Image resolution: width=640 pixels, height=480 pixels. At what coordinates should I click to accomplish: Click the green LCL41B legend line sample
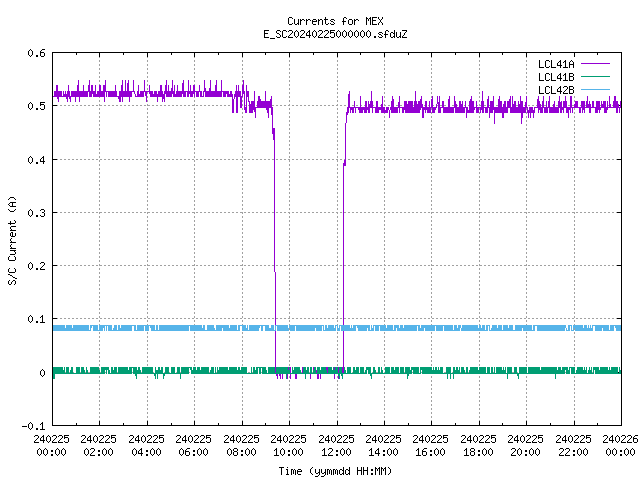[595, 76]
